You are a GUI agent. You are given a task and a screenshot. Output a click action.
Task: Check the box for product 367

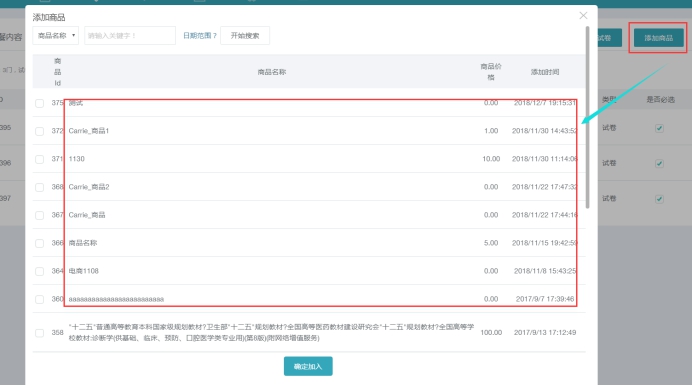pyautogui.click(x=40, y=215)
